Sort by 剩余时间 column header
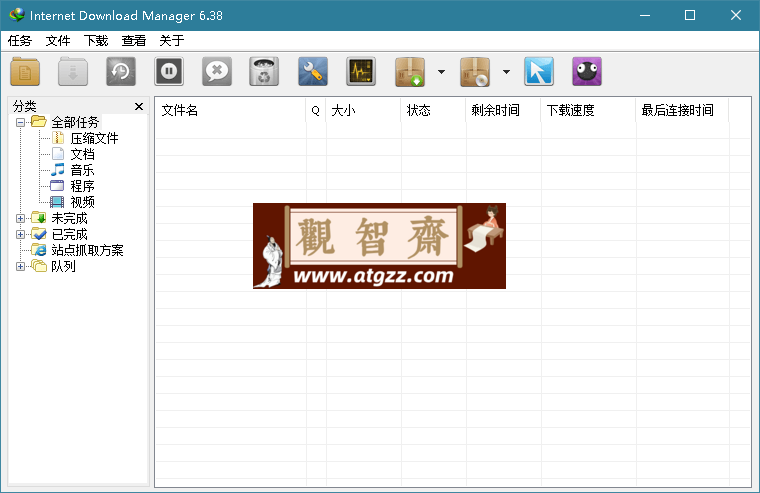This screenshot has width=760, height=493. coord(503,111)
